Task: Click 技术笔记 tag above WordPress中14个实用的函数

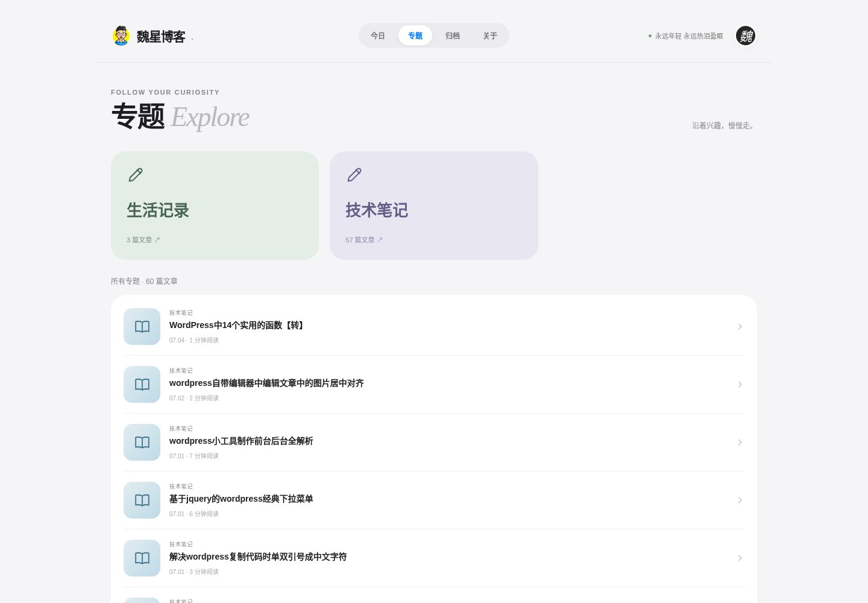Action: coord(181,313)
